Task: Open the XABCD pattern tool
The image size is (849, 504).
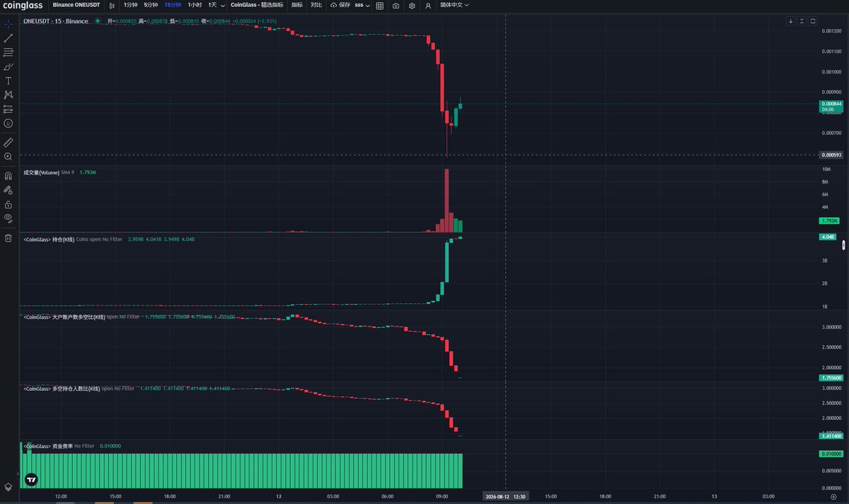Action: click(x=8, y=95)
